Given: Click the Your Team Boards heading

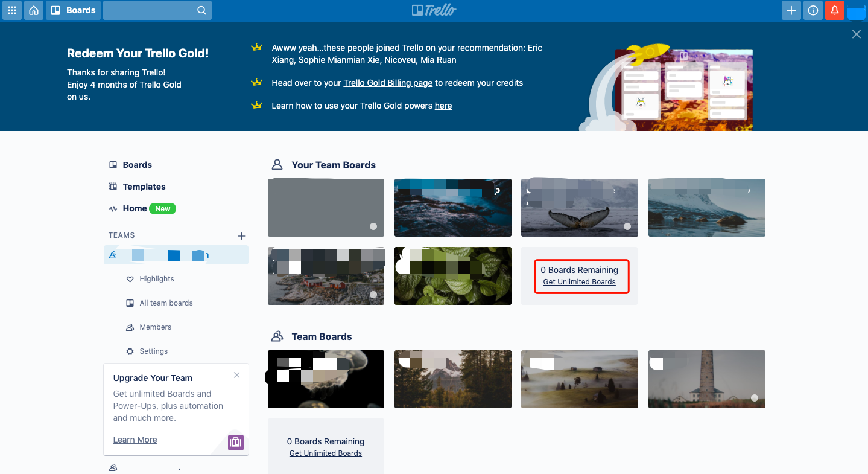Looking at the screenshot, I should pos(334,165).
